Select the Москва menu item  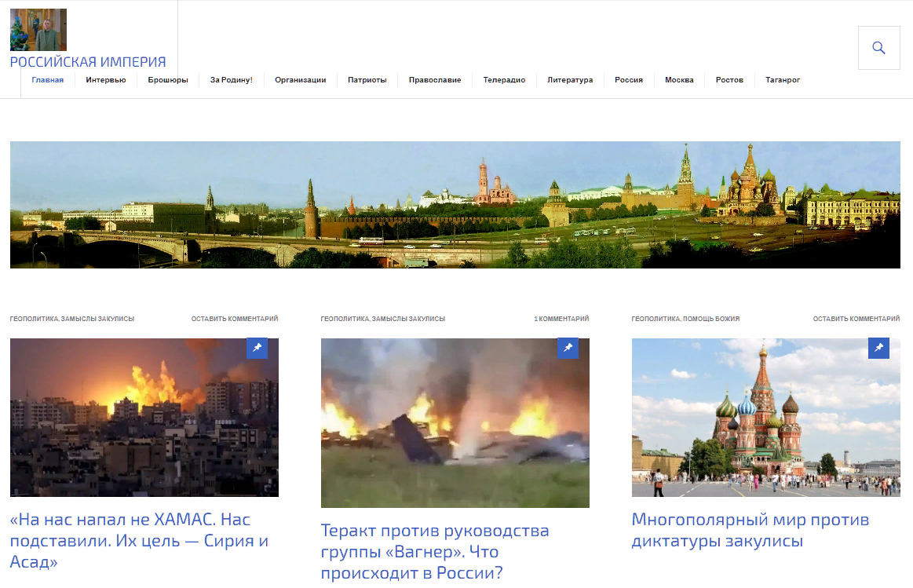point(680,80)
